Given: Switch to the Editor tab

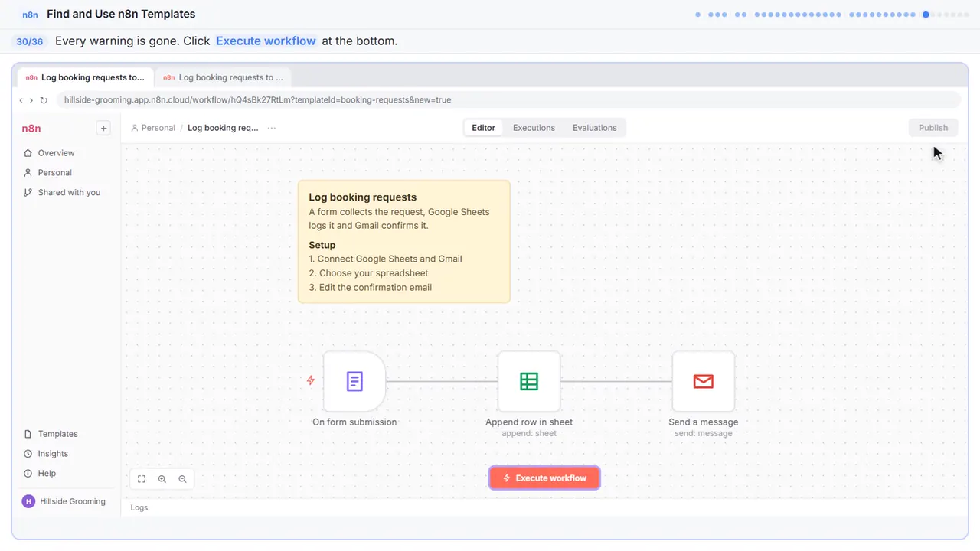Looking at the screenshot, I should point(483,128).
